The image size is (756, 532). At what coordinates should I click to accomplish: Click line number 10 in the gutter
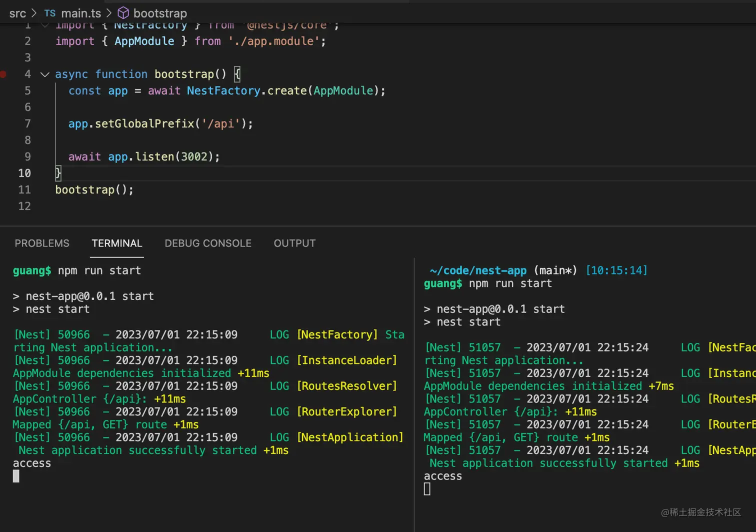pos(24,173)
